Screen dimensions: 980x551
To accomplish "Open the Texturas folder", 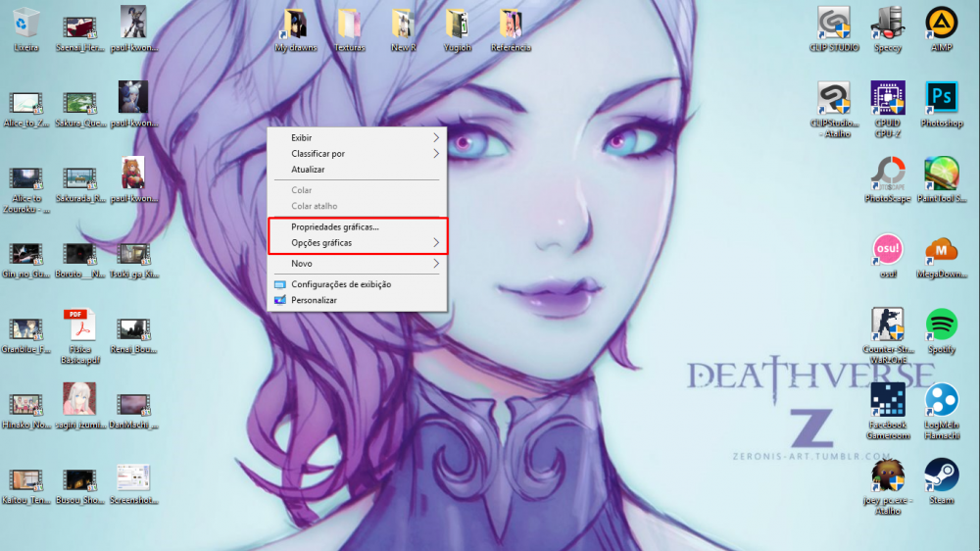I will 350,29.
